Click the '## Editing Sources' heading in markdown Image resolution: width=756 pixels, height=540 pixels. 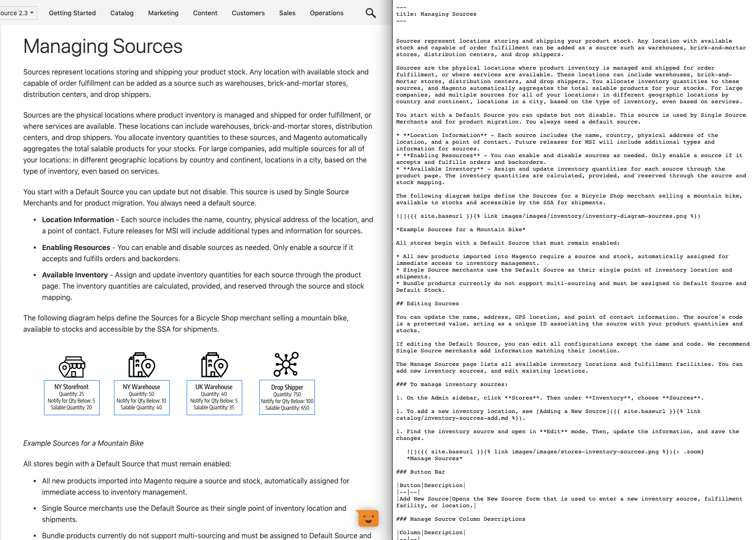pyautogui.click(x=427, y=303)
